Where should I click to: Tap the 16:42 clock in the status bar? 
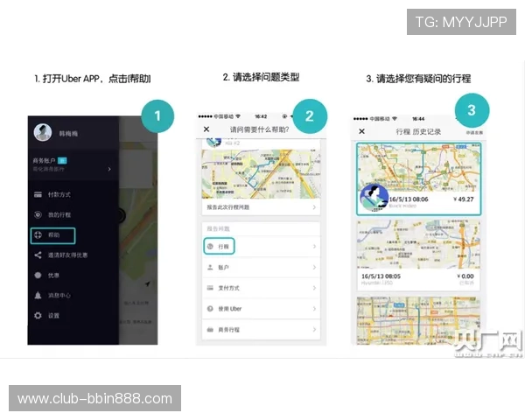pyautogui.click(x=261, y=116)
